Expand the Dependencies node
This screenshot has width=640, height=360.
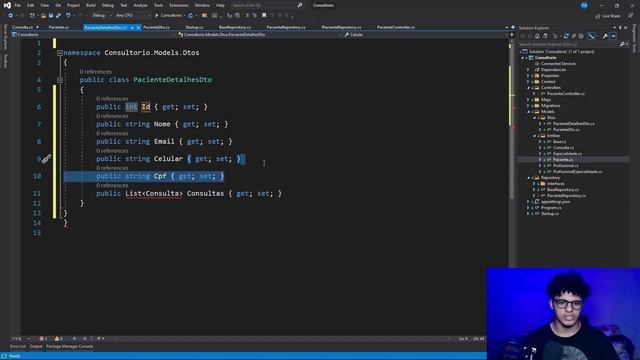pos(528,70)
